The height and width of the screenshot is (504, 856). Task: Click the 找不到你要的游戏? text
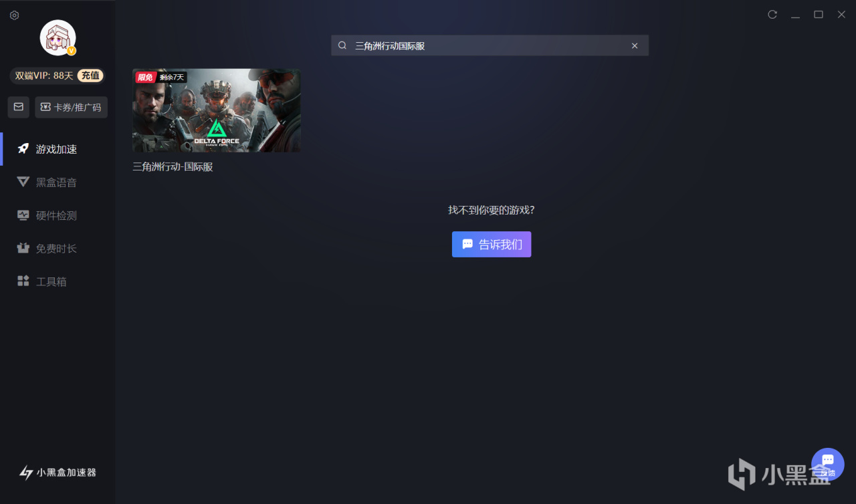click(492, 210)
